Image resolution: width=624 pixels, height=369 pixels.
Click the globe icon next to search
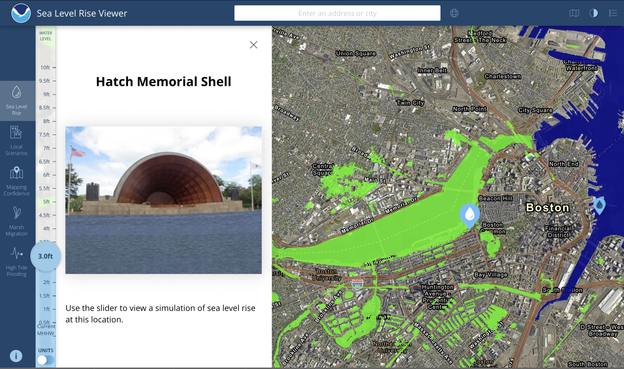(x=454, y=13)
